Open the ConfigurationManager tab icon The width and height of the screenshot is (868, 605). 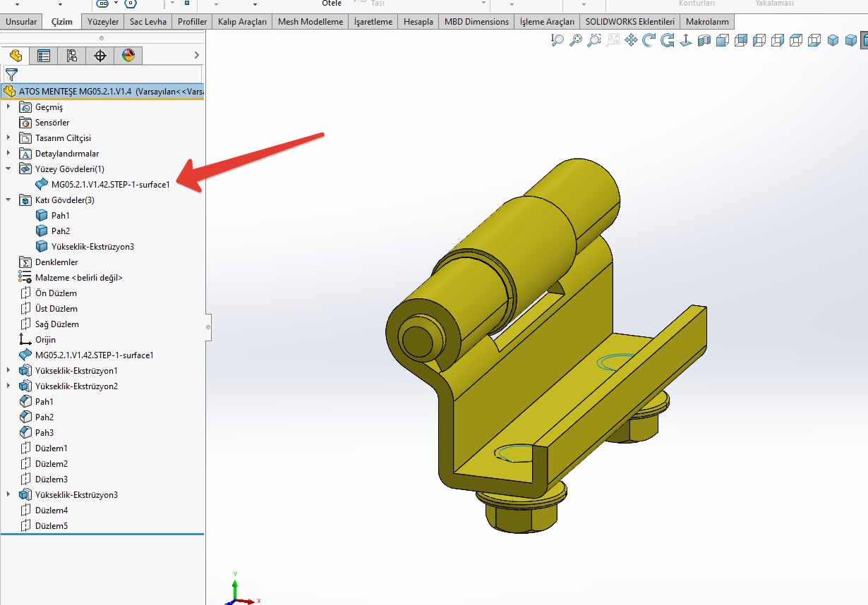(x=72, y=56)
